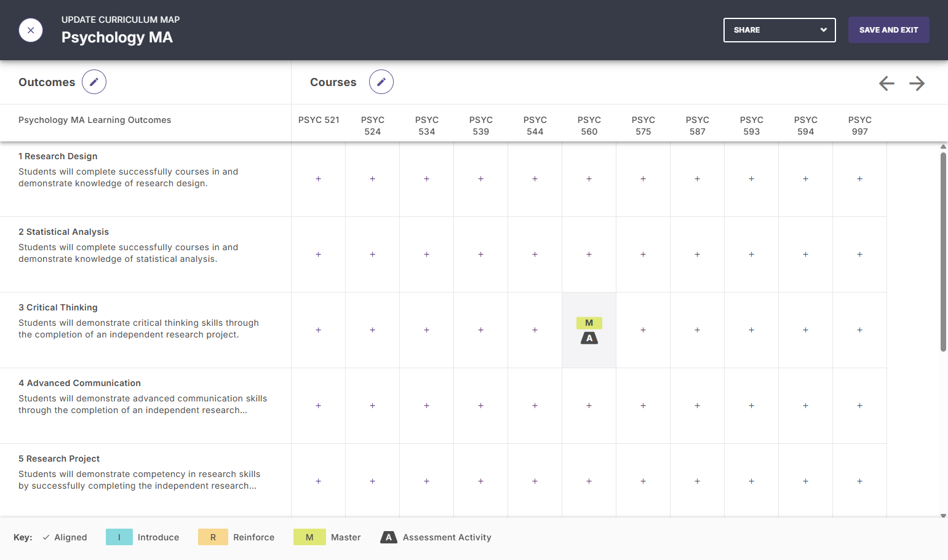This screenshot has height=560, width=948.
Task: Click the '1 Research Design' outcome title
Action: point(58,156)
